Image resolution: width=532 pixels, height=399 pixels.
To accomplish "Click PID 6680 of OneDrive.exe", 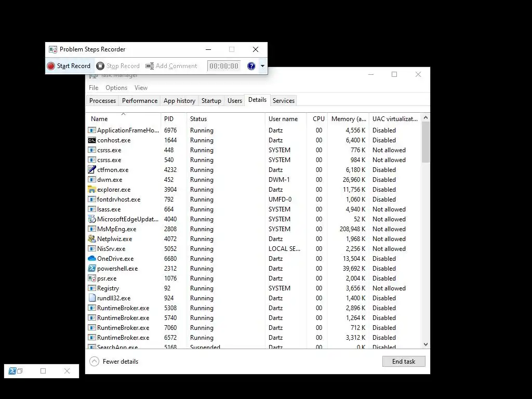I will coord(170,259).
